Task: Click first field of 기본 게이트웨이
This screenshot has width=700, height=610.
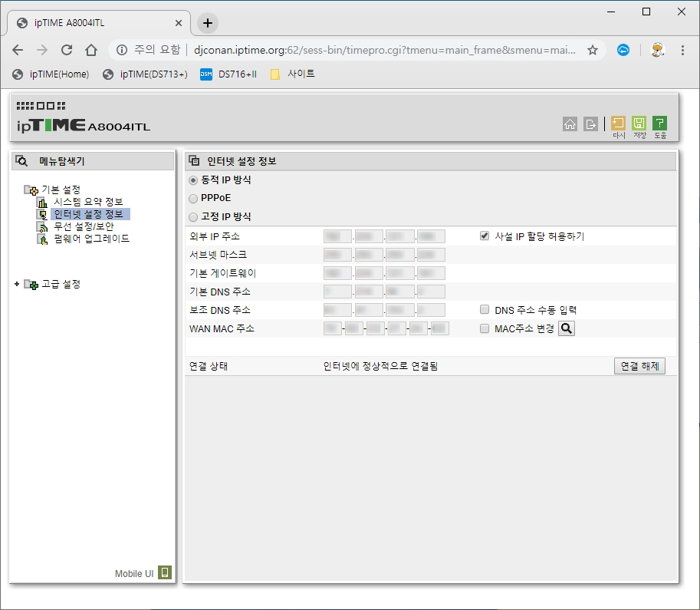Action: click(x=337, y=273)
